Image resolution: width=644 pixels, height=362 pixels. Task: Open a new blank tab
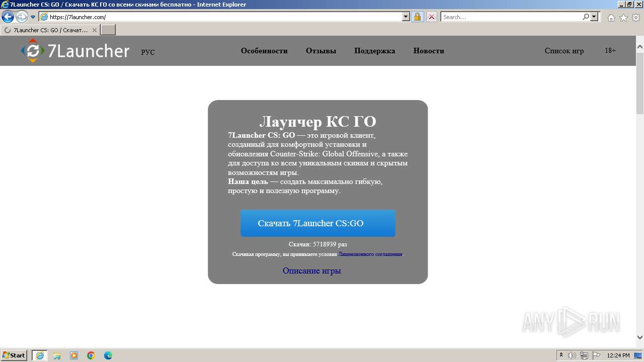click(108, 30)
